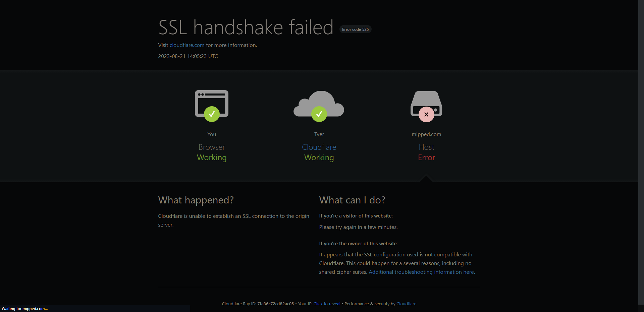Click the Browser Working status text
644x312 pixels.
(x=212, y=152)
